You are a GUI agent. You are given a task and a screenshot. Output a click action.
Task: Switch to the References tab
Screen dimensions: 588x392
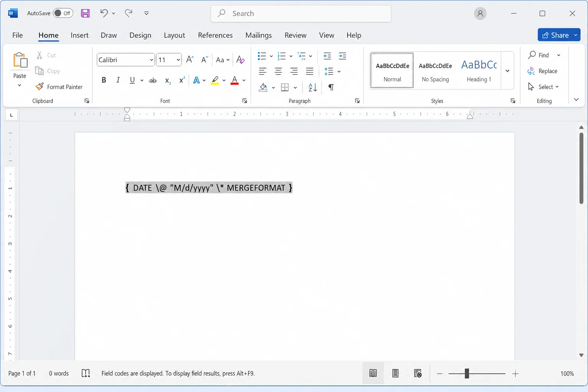click(x=215, y=35)
